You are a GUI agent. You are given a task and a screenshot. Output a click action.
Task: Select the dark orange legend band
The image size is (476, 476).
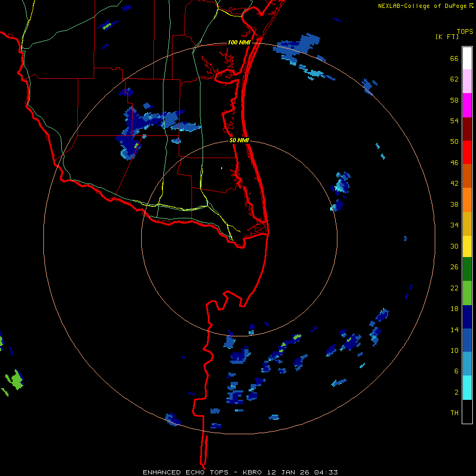pos(467,176)
